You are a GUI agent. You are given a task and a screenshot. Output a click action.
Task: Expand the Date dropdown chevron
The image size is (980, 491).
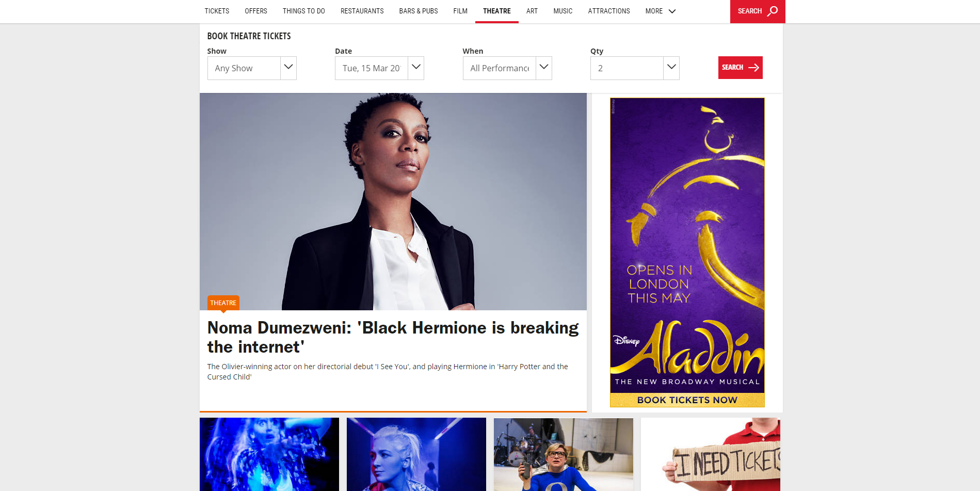[416, 68]
